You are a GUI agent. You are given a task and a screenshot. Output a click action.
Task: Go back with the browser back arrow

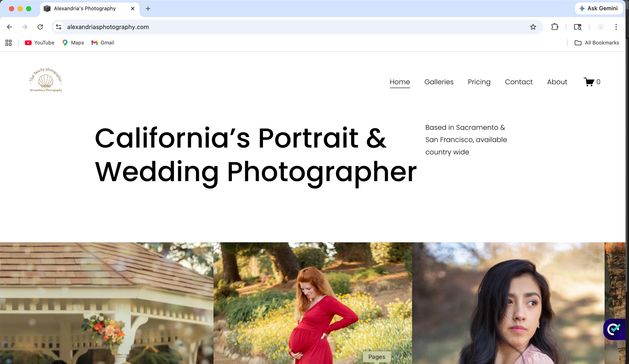pos(10,27)
